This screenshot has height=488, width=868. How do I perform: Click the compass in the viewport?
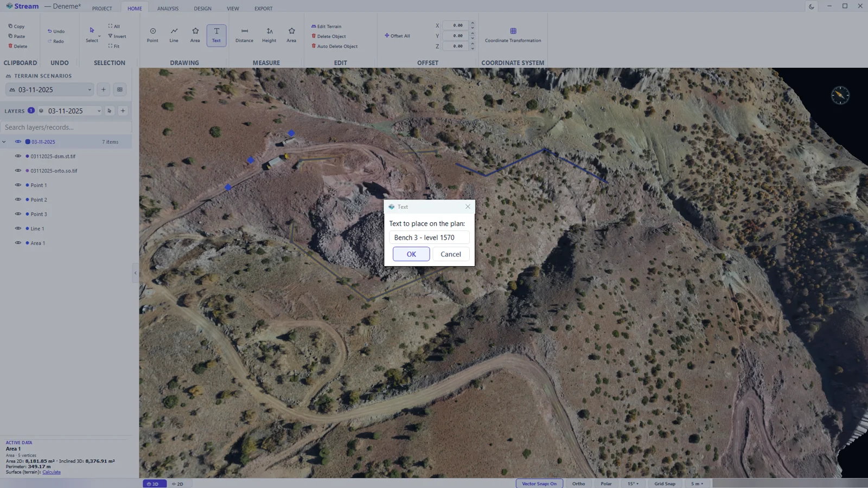[840, 95]
